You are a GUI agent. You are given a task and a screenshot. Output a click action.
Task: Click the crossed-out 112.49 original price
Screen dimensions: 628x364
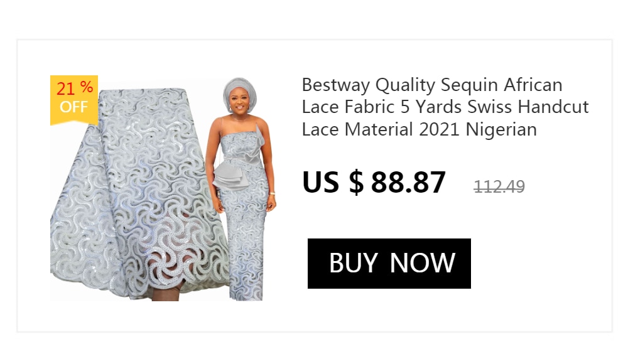499,186
